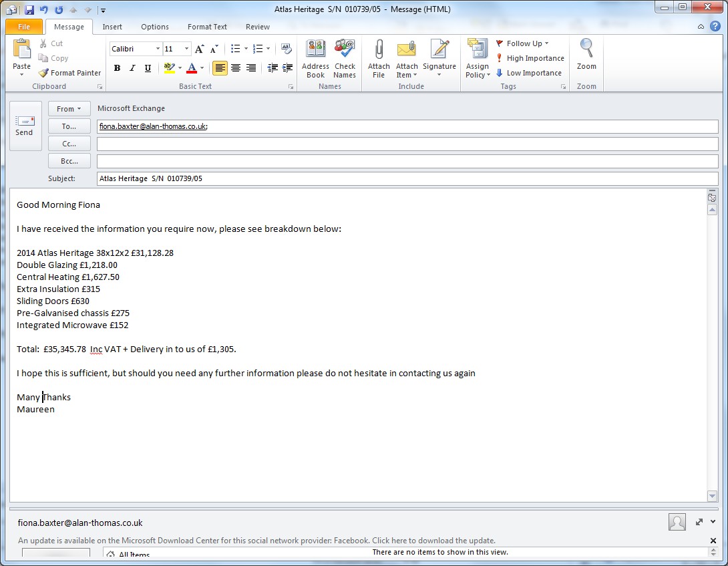
Task: Grow font size with larger A icon
Action: point(199,49)
